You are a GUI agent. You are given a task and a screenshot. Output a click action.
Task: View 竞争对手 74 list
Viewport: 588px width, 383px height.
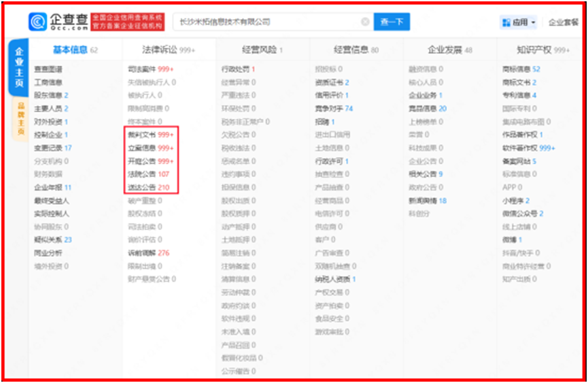(x=334, y=109)
